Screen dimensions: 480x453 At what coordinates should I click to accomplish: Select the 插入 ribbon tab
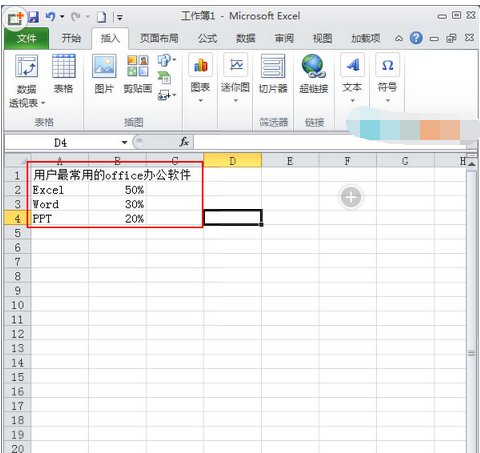(x=110, y=38)
